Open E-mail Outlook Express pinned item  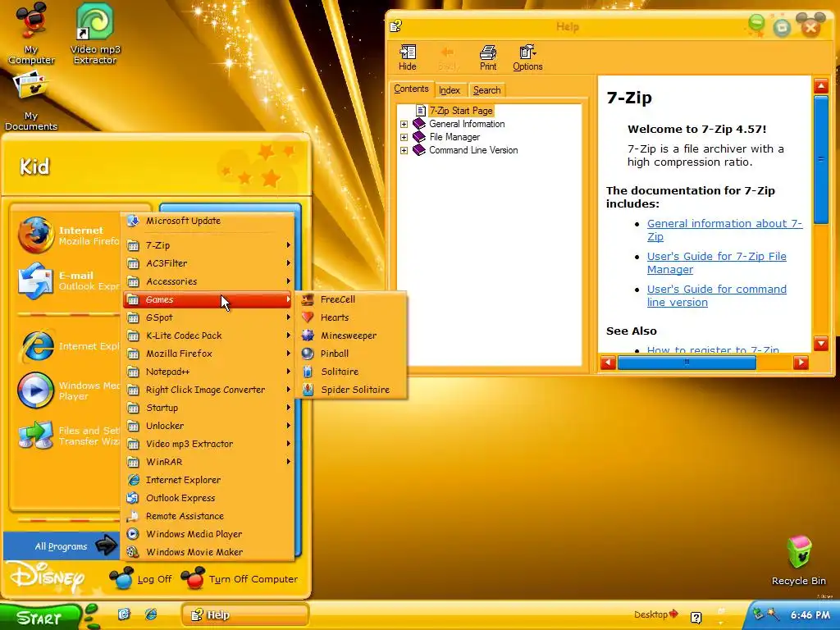click(x=67, y=281)
